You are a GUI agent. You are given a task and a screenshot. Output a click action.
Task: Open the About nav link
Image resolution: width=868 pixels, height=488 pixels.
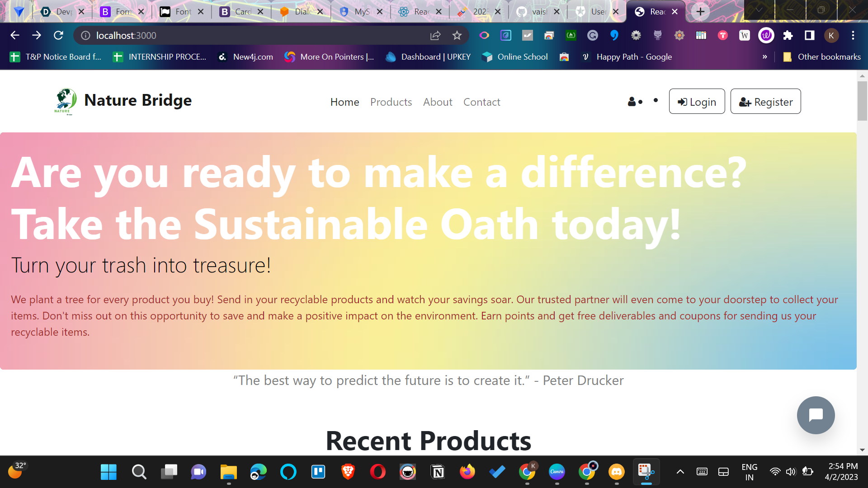click(x=437, y=102)
